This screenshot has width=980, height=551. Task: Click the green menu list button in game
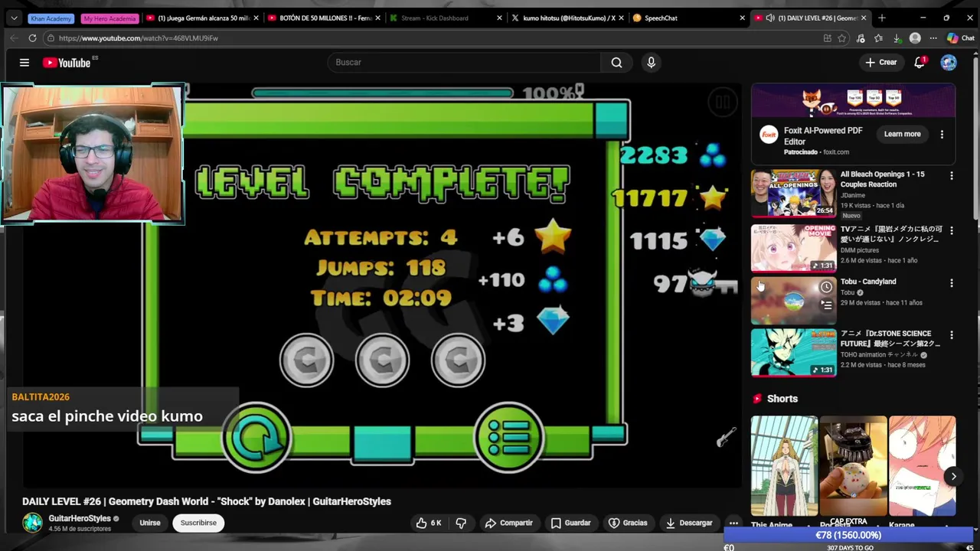pos(508,439)
